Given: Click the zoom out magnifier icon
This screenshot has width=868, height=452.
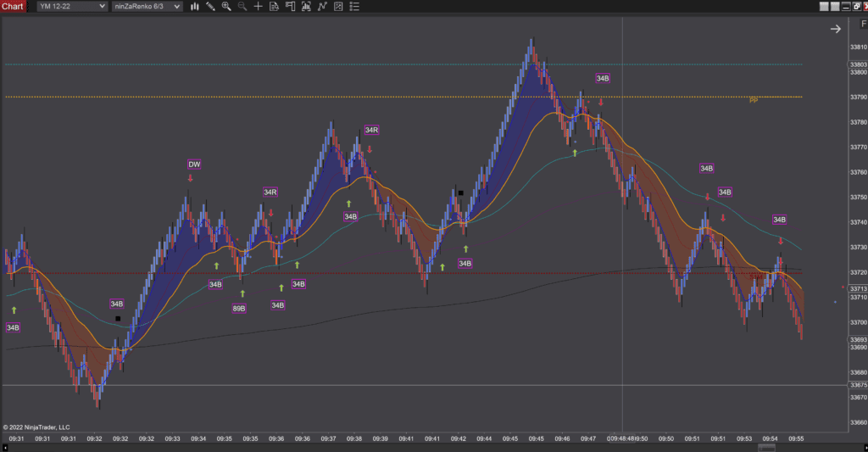Looking at the screenshot, I should tap(242, 6).
